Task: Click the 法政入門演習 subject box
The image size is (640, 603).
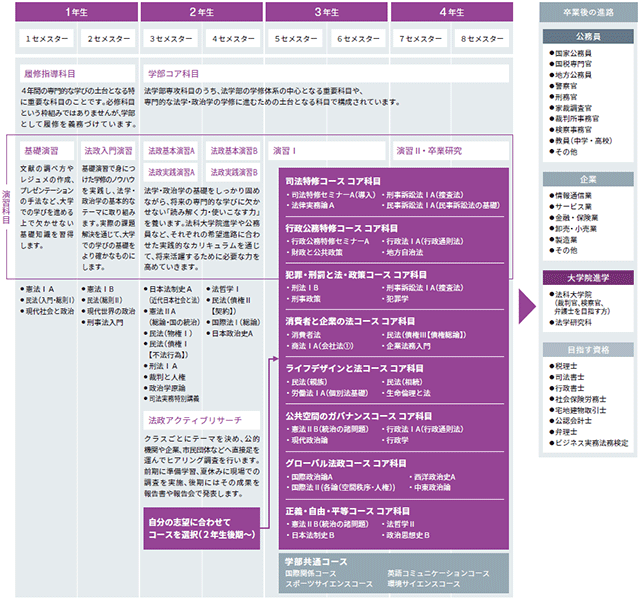Action: click(108, 151)
